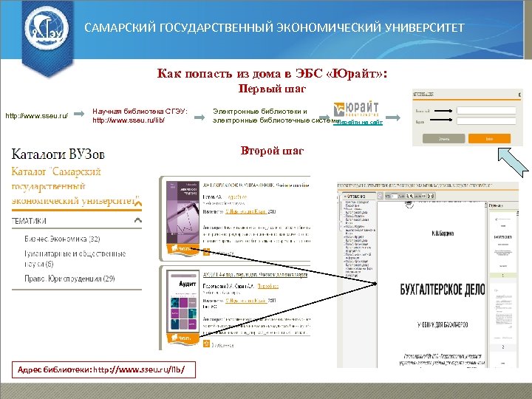The width and height of the screenshot is (532, 399).
Task: Open publisher link of the Аудит book
Action: tap(246, 301)
